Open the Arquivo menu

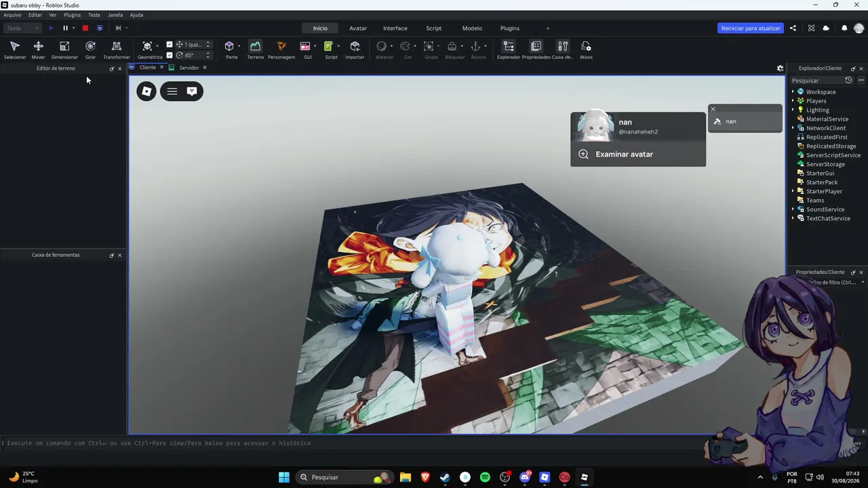(12, 15)
